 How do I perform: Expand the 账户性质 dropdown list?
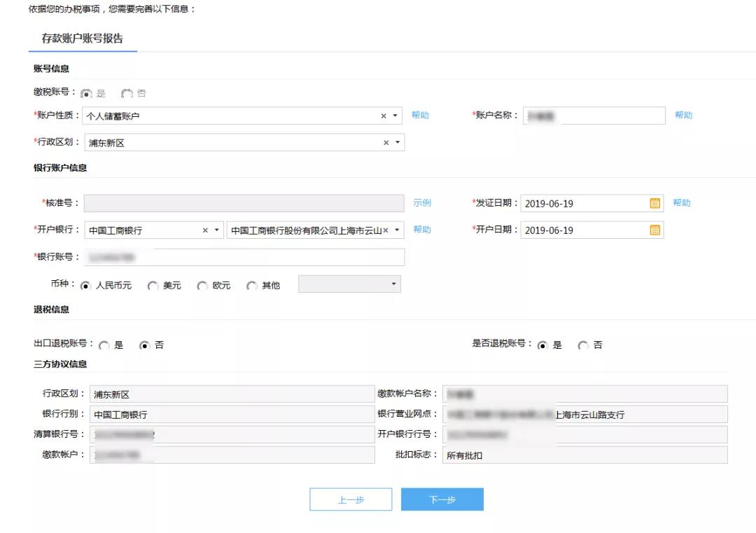pos(395,115)
